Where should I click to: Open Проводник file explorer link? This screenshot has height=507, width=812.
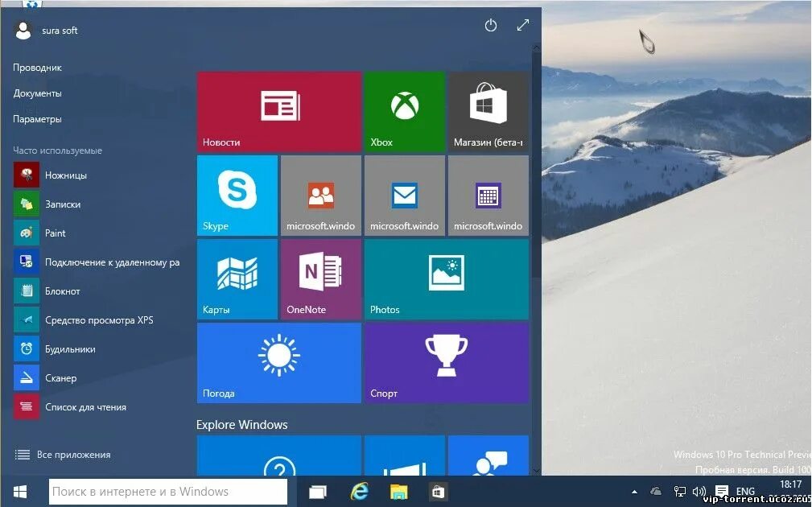click(37, 68)
